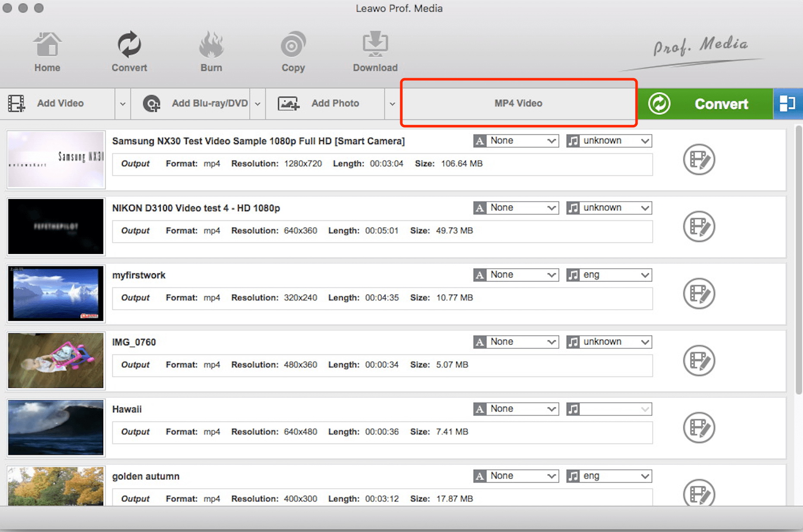This screenshot has width=803, height=532.
Task: Open empty audio dropdown for Hawaii
Action: [x=609, y=408]
